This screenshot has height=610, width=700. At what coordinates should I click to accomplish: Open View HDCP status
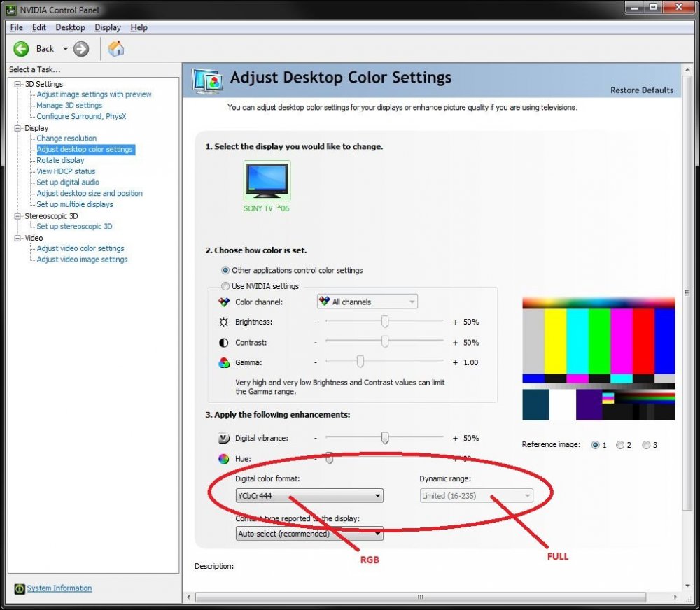point(66,171)
